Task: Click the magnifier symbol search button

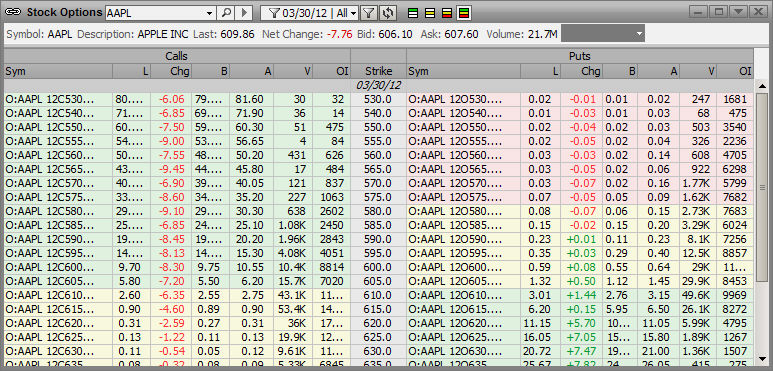Action: 226,13
